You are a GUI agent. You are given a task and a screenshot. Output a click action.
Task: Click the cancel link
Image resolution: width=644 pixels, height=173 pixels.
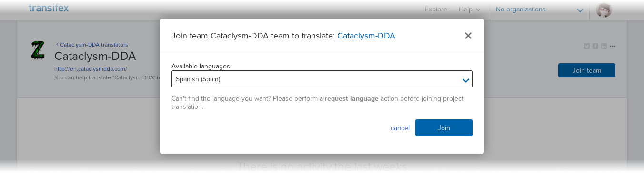(400, 128)
